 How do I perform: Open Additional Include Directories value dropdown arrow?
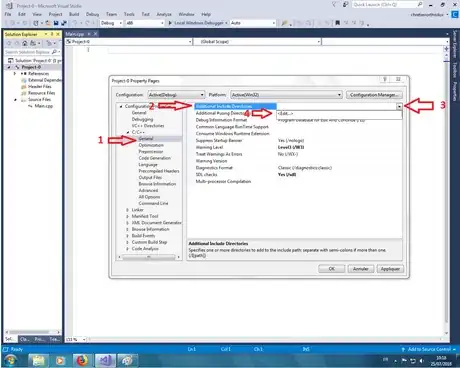click(399, 106)
